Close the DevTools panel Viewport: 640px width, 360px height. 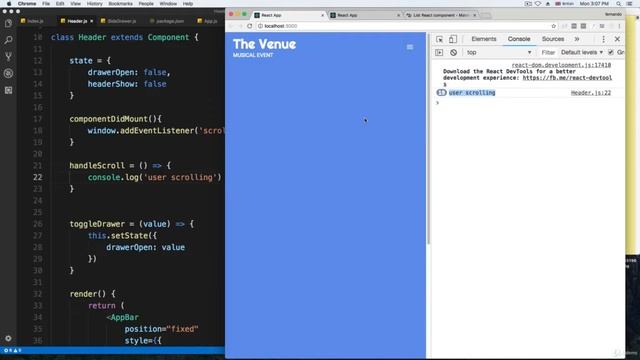(x=617, y=39)
